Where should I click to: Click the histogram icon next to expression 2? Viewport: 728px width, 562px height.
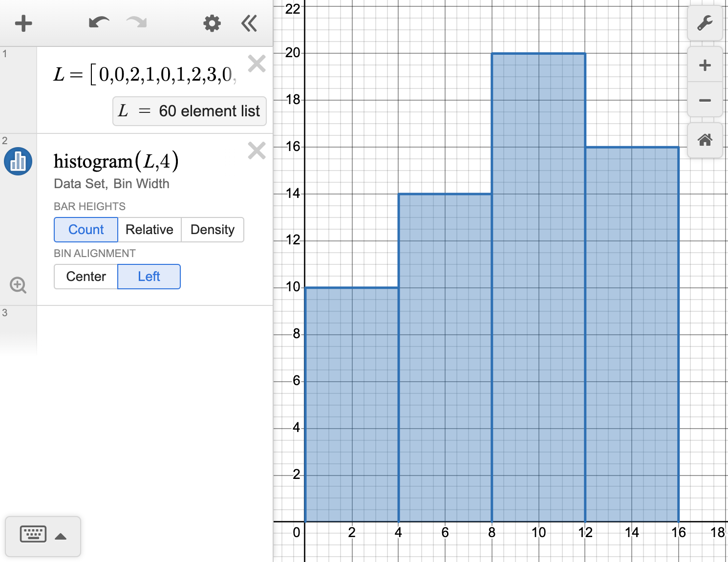click(18, 161)
